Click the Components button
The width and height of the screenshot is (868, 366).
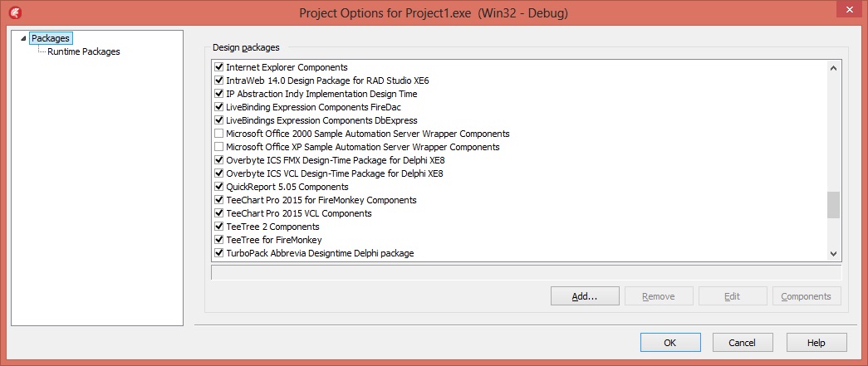click(806, 295)
